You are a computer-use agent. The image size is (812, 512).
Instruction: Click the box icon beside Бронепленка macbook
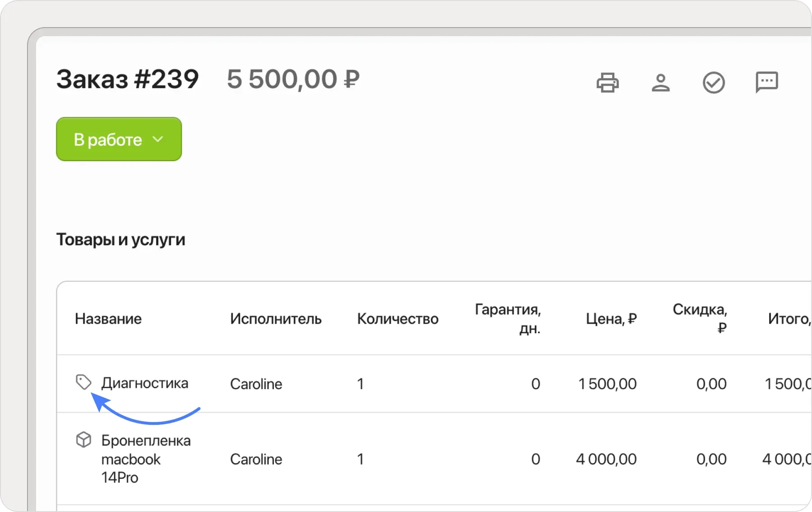click(83, 440)
